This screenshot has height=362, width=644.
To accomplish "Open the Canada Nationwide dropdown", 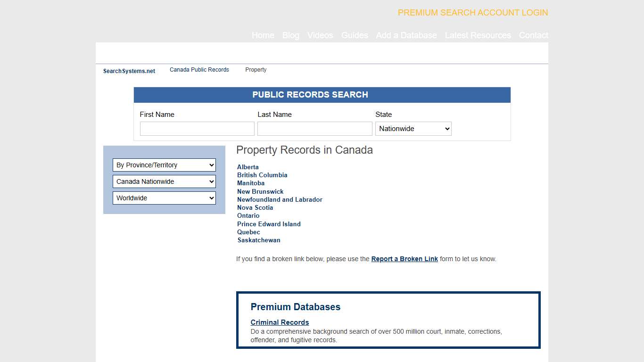I will 164,181.
